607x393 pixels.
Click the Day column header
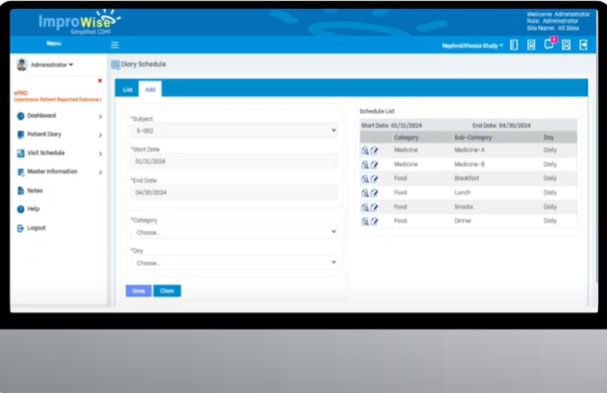[x=549, y=137]
